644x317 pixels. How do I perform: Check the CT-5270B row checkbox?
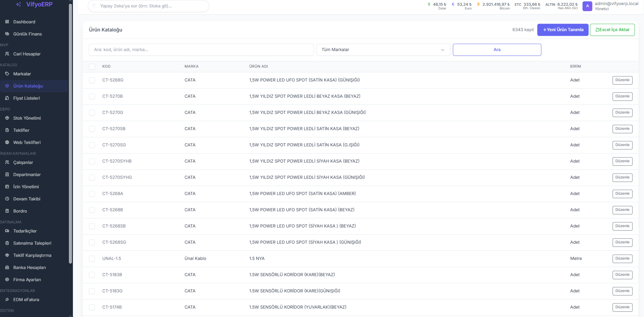(92, 96)
